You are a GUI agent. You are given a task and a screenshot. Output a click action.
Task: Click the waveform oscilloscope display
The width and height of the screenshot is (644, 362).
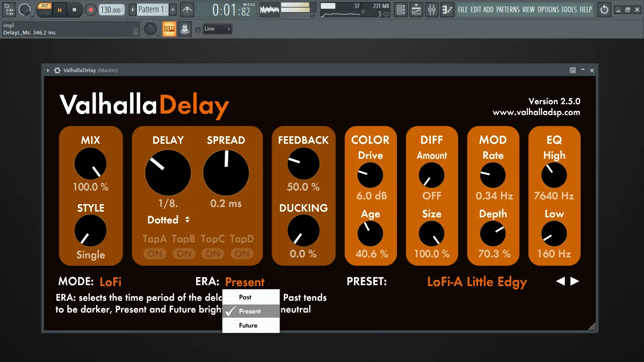click(x=269, y=9)
